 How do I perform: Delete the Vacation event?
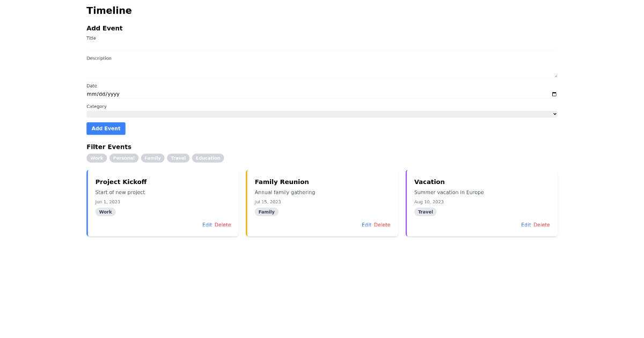point(541,225)
